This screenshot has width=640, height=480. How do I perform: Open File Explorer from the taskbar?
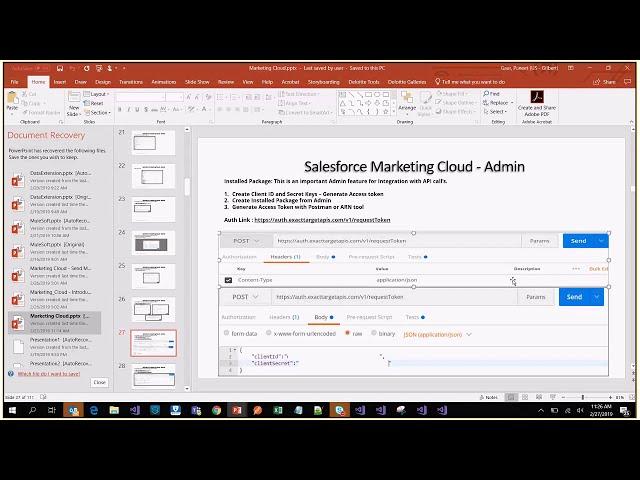[x=114, y=410]
